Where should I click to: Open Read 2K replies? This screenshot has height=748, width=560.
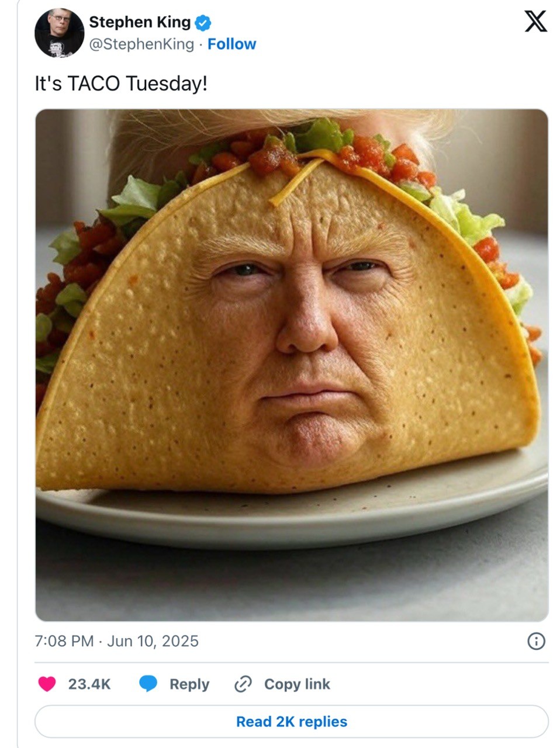point(292,722)
